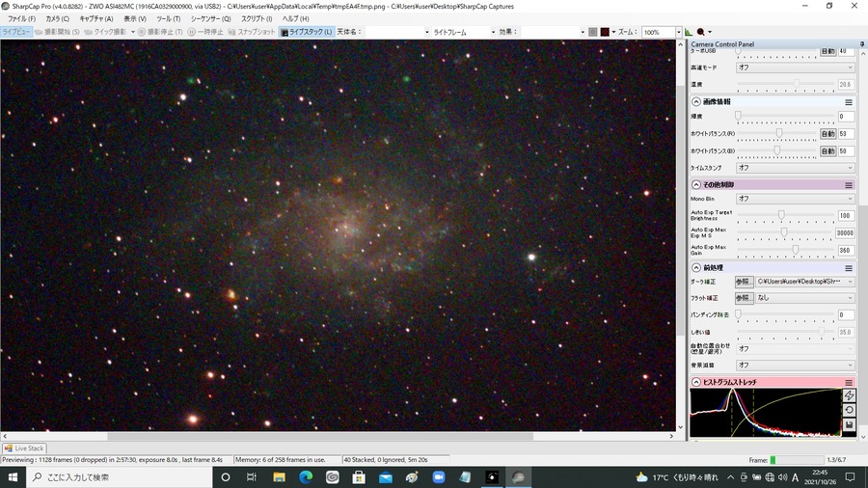
Task: Open the 背景減算 dropdown
Action: coord(795,366)
